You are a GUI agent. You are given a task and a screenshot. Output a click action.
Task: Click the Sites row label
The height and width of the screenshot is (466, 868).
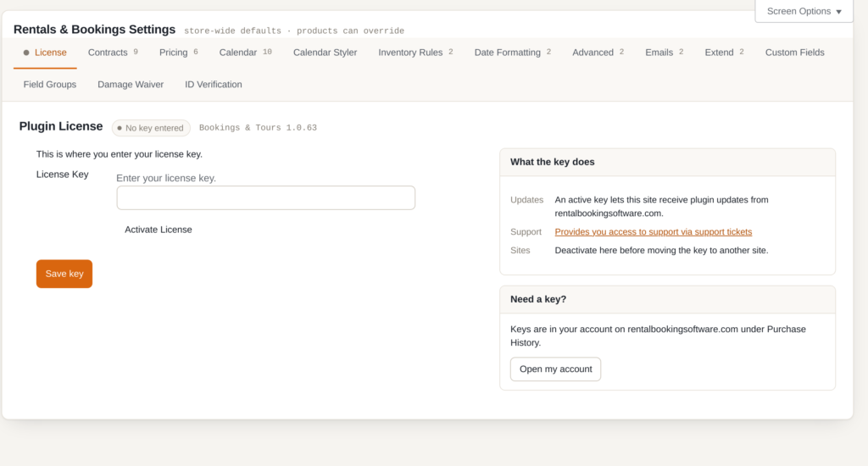pyautogui.click(x=520, y=251)
